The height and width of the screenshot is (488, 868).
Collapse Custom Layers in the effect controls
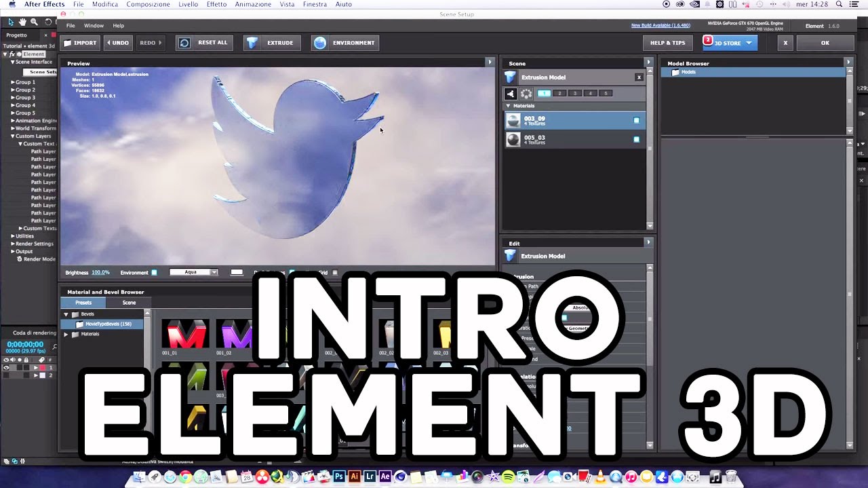(12, 136)
